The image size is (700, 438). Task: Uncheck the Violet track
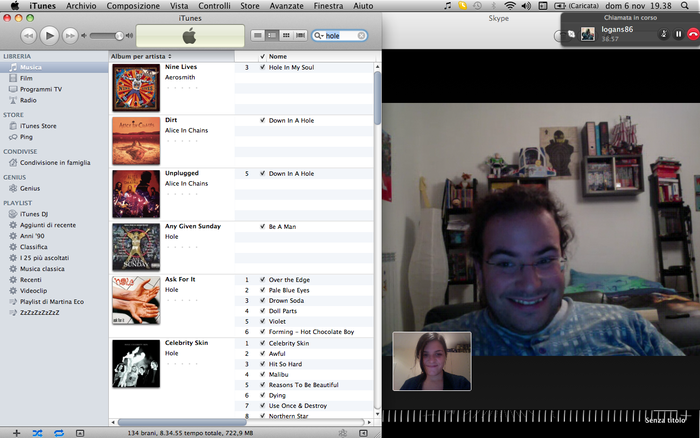pos(262,321)
